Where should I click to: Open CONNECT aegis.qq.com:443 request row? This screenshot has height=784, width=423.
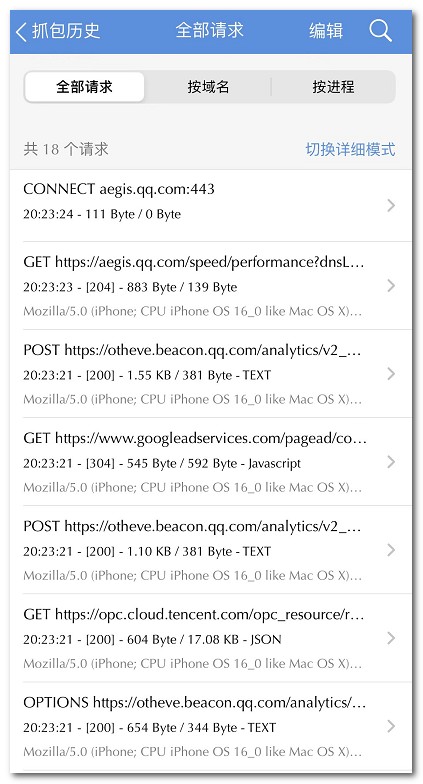[210, 206]
